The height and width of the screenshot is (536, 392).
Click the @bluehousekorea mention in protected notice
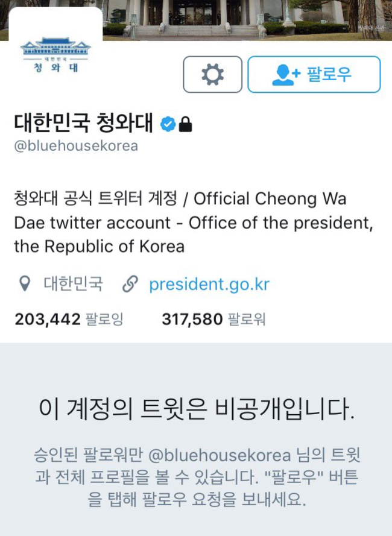(x=220, y=455)
